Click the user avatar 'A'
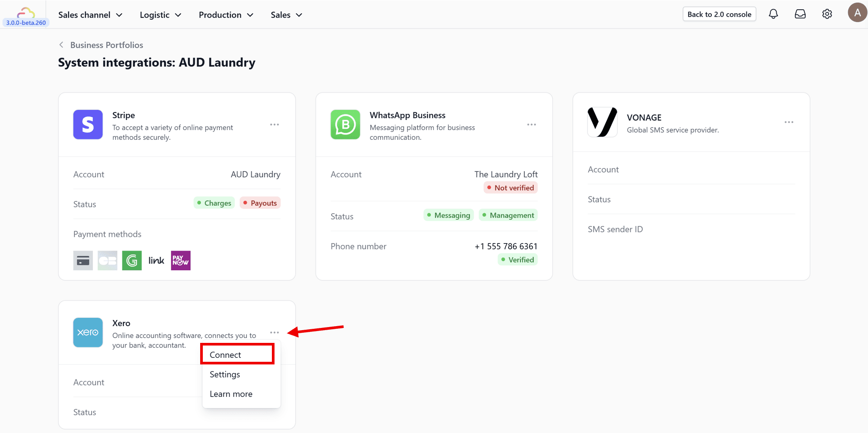The image size is (868, 433). click(857, 13)
